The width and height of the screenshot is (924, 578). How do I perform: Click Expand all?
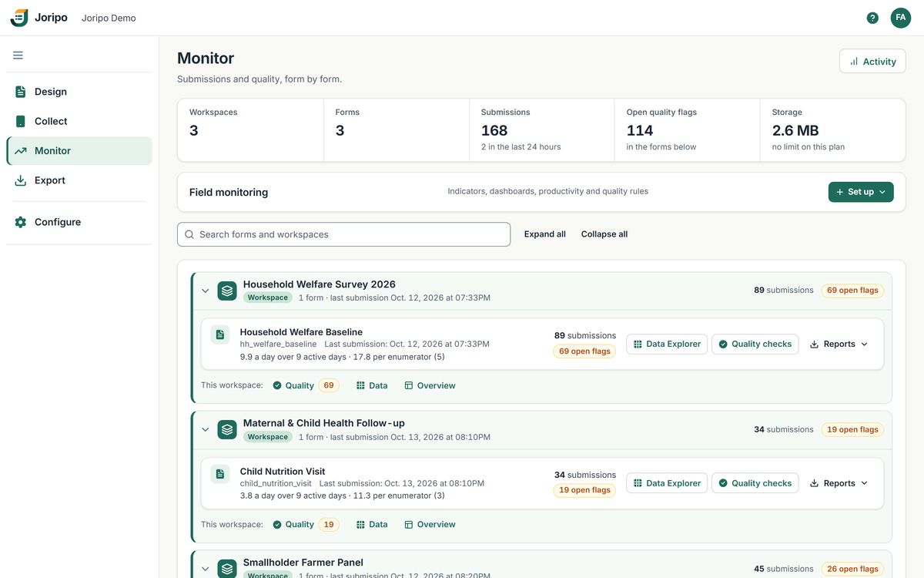click(x=545, y=234)
